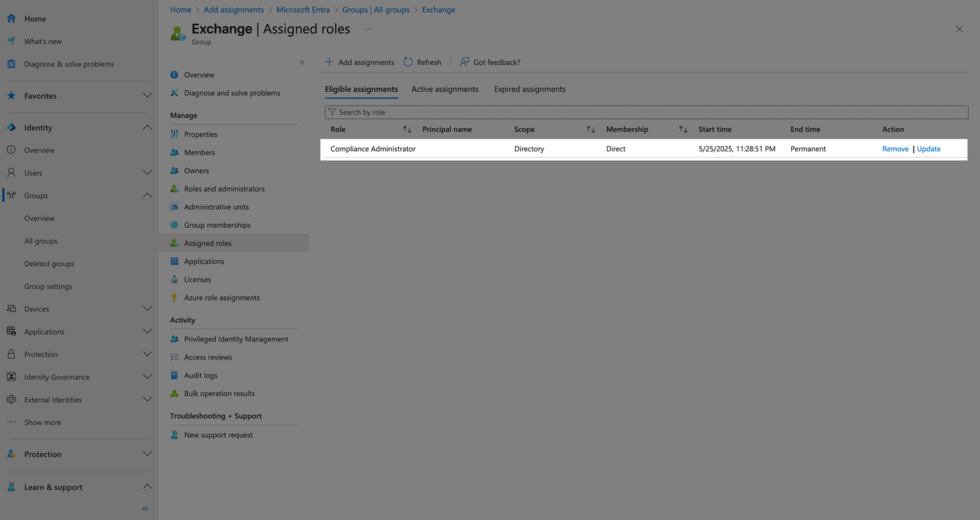Click the Devices icon in sidebar
Viewport: 980px width, 520px height.
pos(11,308)
